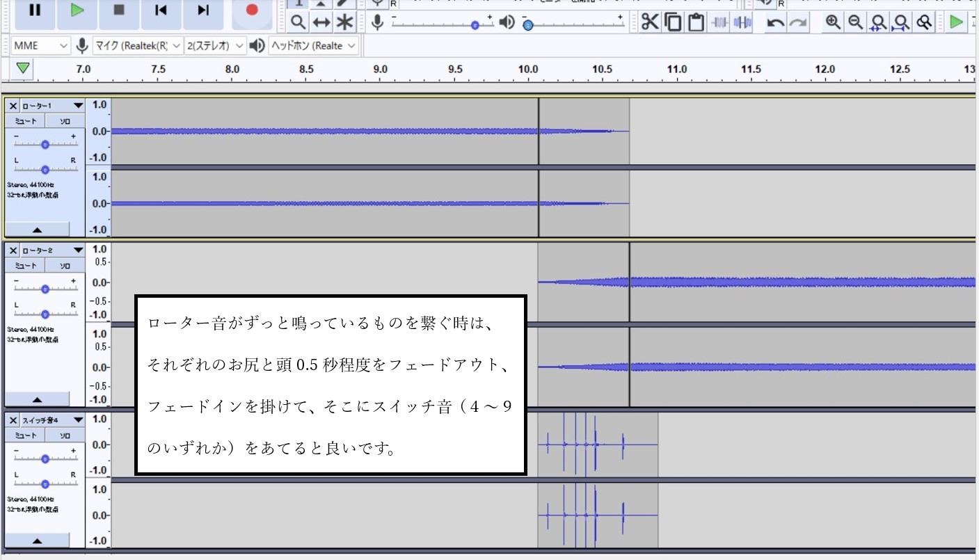
Task: Adjust the ローター1 track gain slider
Action: coord(45,144)
